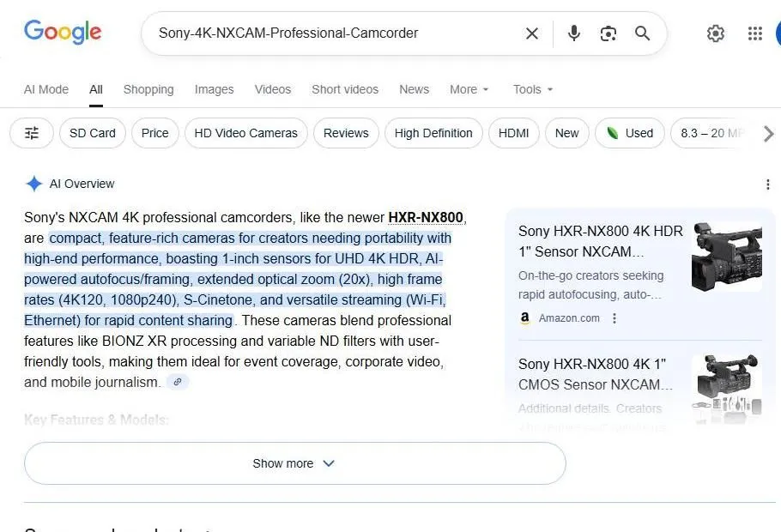The width and height of the screenshot is (781, 532).
Task: Click the magnifying glass search button
Action: pos(642,33)
